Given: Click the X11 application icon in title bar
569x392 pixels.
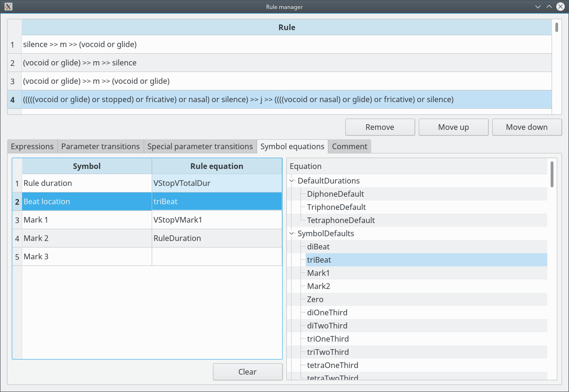Looking at the screenshot, I should [8, 7].
